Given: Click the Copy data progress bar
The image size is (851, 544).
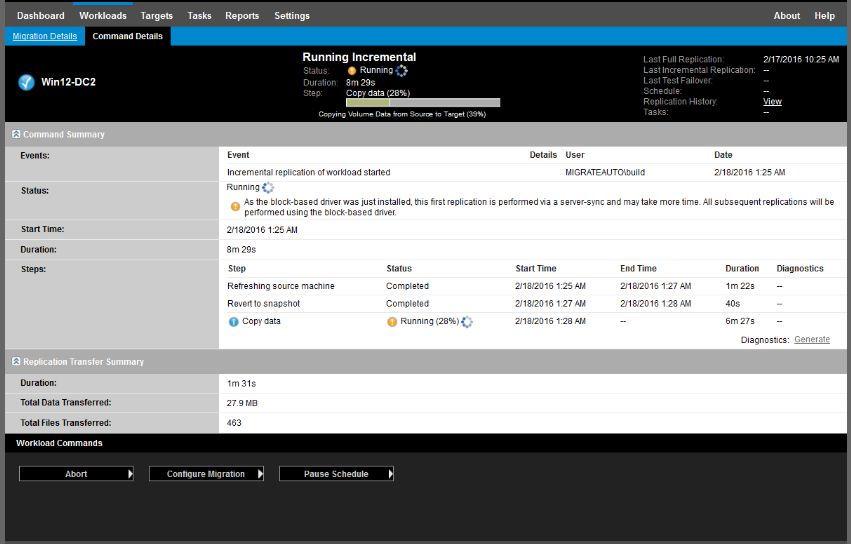Looking at the screenshot, I should (x=423, y=102).
